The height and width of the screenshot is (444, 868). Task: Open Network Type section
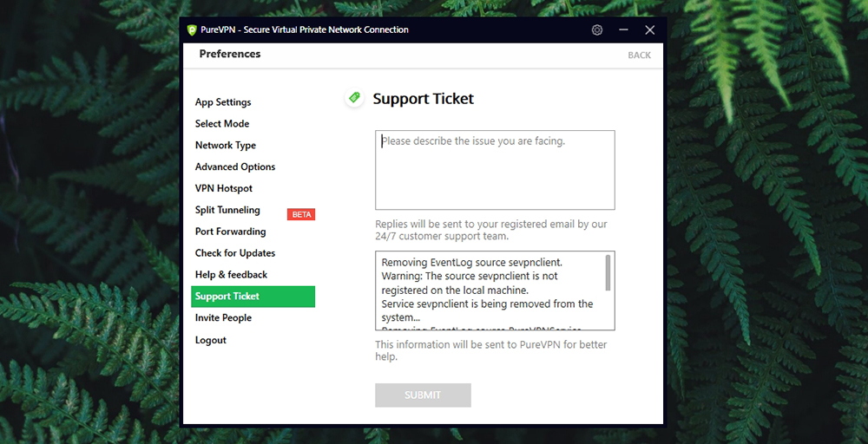pyautogui.click(x=226, y=146)
